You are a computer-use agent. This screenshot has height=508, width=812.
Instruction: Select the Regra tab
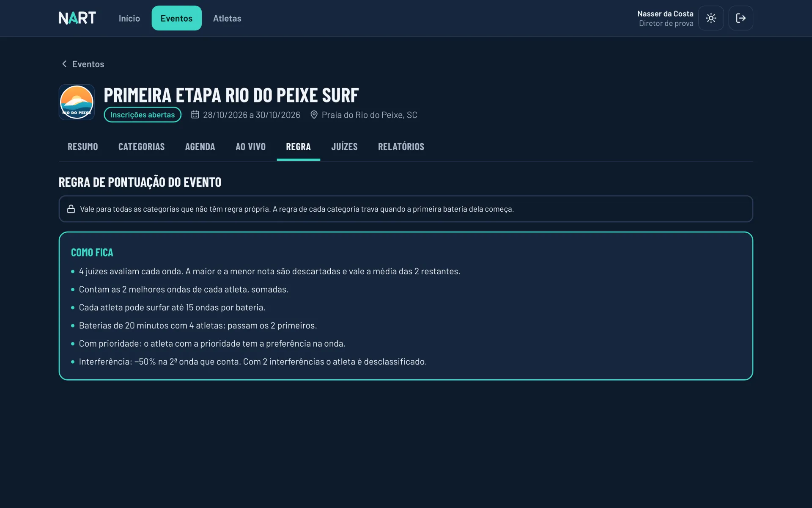[298, 147]
